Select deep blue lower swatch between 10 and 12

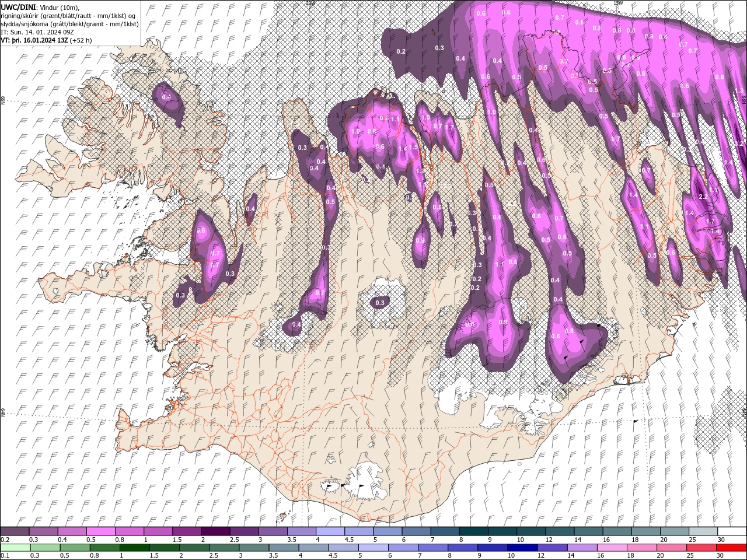[x=522, y=548]
